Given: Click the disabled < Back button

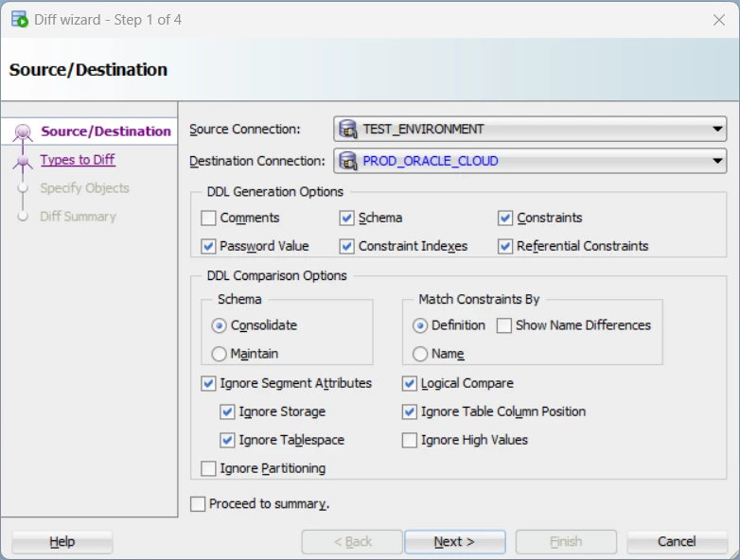Looking at the screenshot, I should (x=352, y=542).
